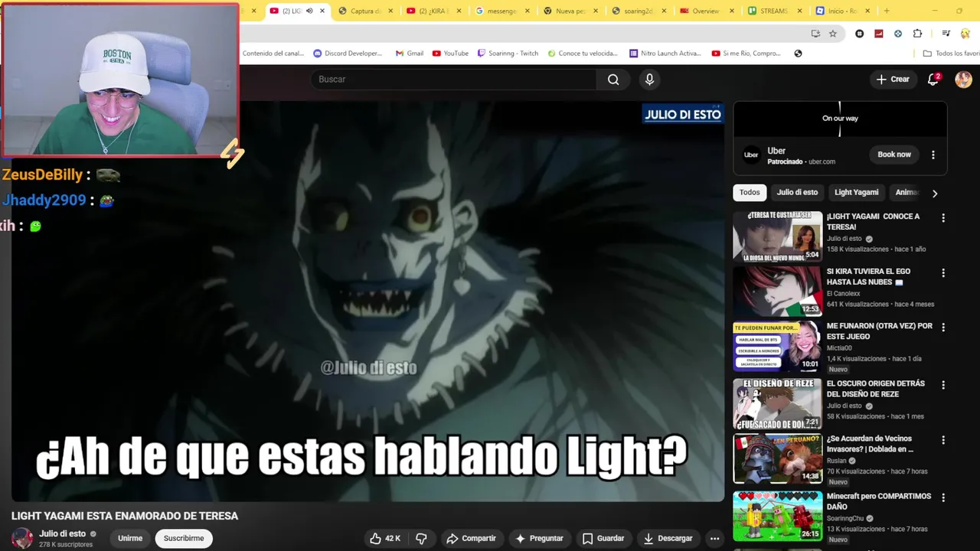Open the Julio di esto channel name link
980x551 pixels.
coord(63,534)
